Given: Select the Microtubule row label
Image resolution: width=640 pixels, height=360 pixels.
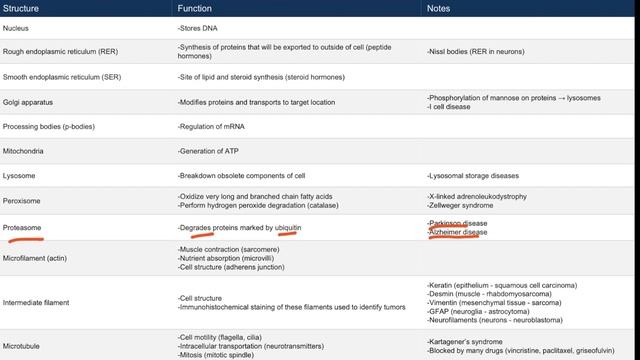Looking at the screenshot, I should (x=21, y=346).
